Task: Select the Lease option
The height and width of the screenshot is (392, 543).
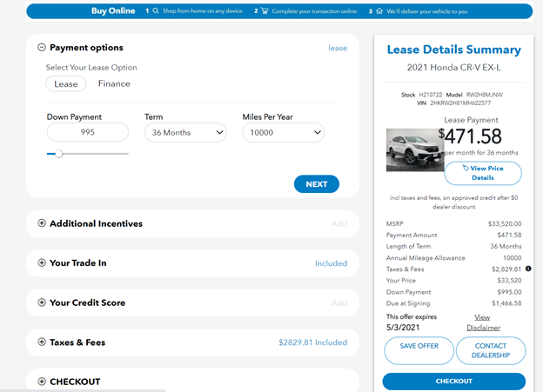Action: [66, 84]
